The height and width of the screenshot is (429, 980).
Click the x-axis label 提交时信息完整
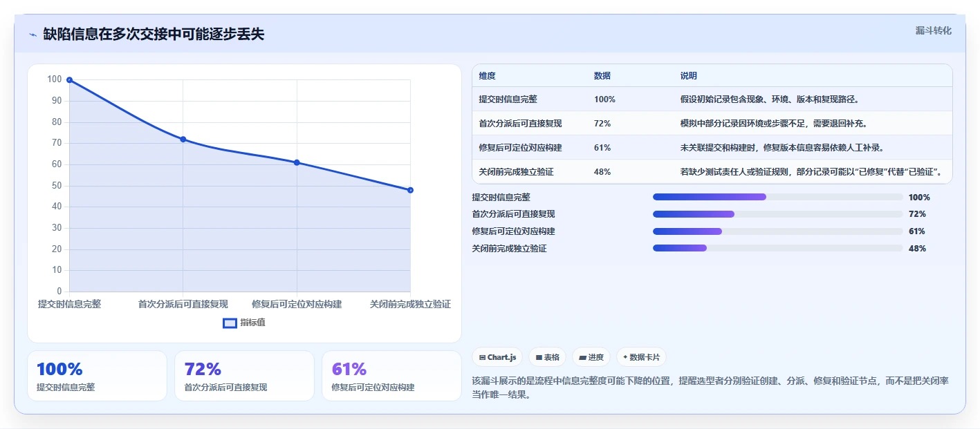pos(69,304)
